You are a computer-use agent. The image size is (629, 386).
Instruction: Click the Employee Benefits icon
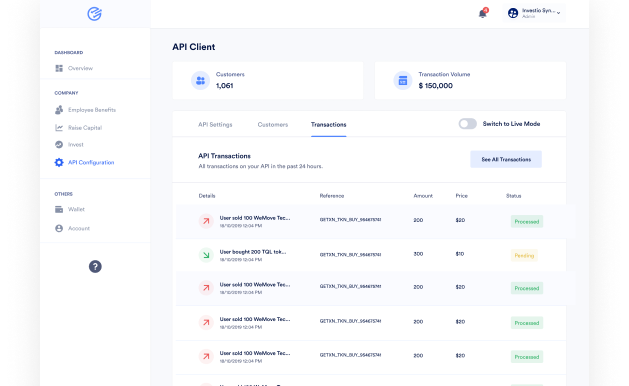coord(59,110)
